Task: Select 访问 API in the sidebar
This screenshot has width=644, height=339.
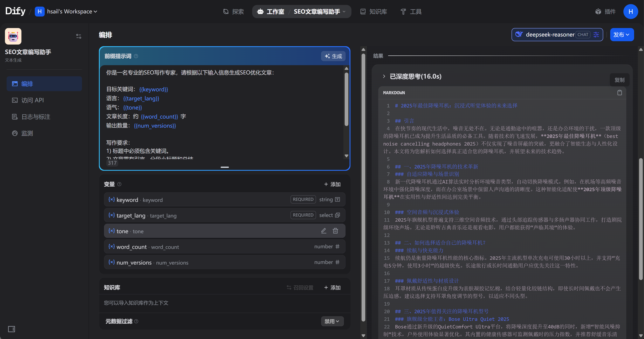Action: click(x=44, y=100)
